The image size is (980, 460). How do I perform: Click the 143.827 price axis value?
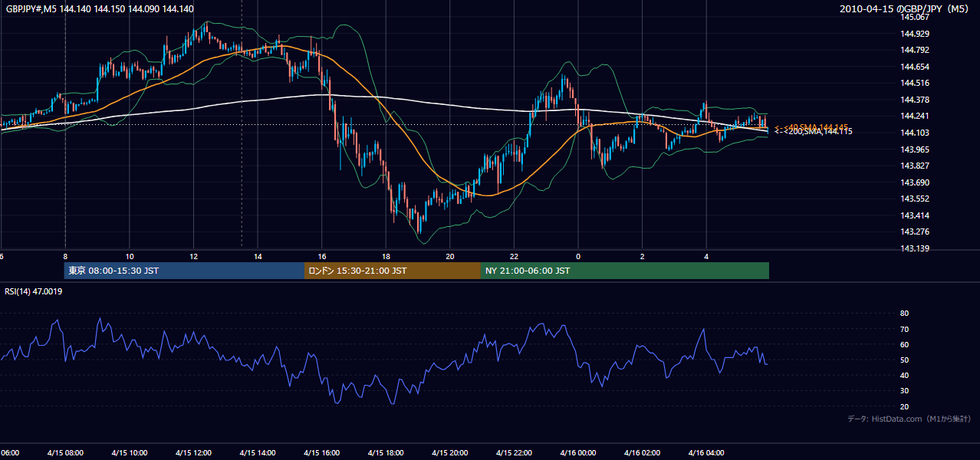point(915,166)
